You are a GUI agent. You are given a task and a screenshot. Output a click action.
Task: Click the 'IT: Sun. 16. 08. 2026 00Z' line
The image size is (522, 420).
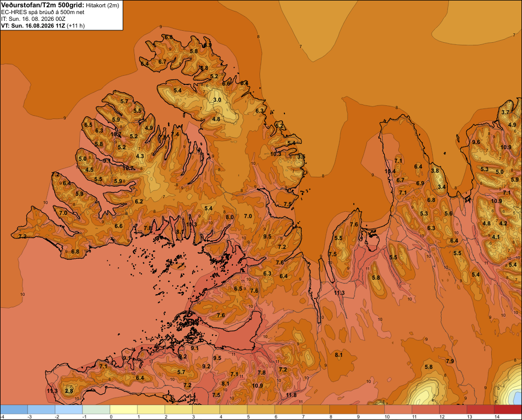pyautogui.click(x=33, y=19)
